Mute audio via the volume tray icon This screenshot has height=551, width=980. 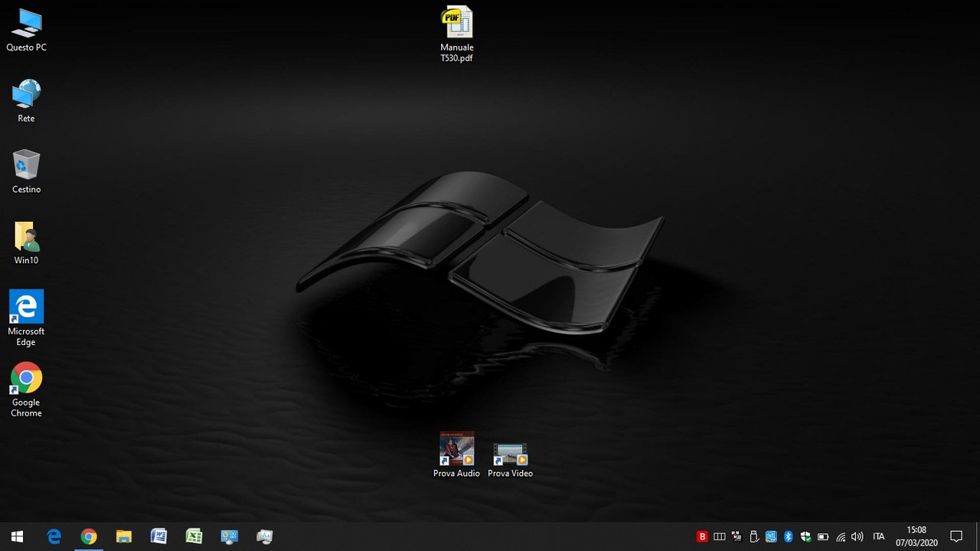[x=857, y=536]
